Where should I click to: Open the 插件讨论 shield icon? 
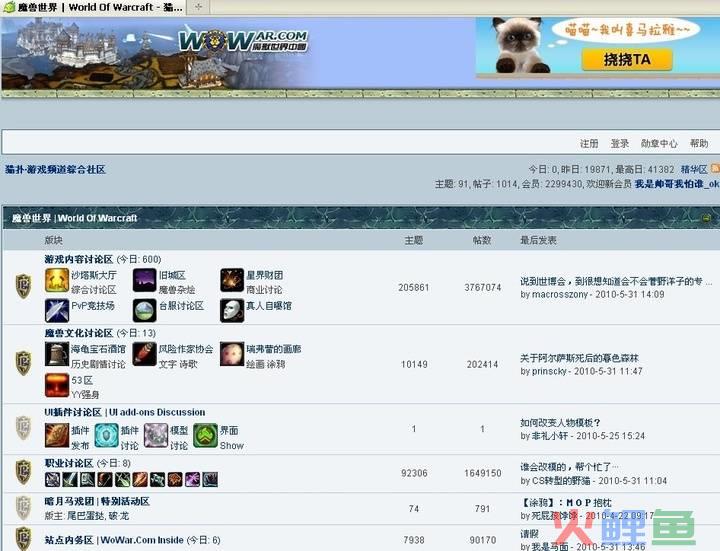click(x=107, y=435)
